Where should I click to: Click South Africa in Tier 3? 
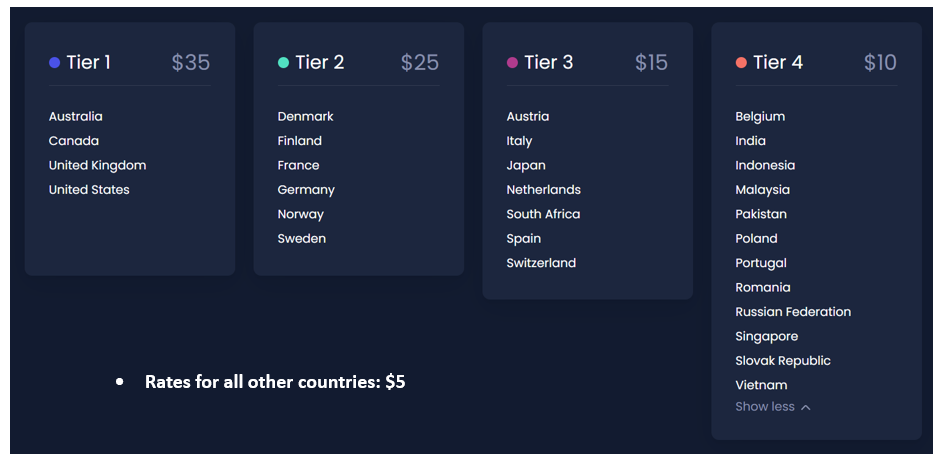(x=543, y=214)
